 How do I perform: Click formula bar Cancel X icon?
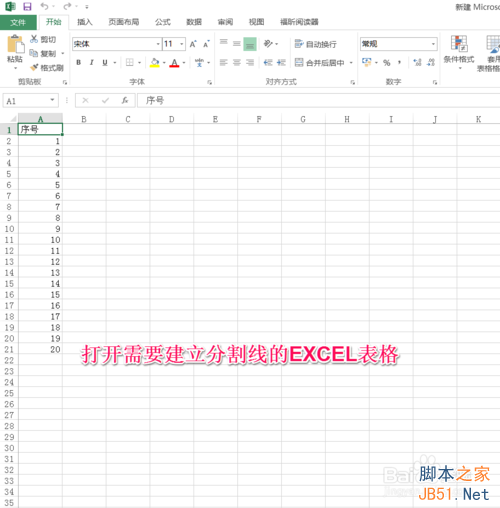click(85, 100)
